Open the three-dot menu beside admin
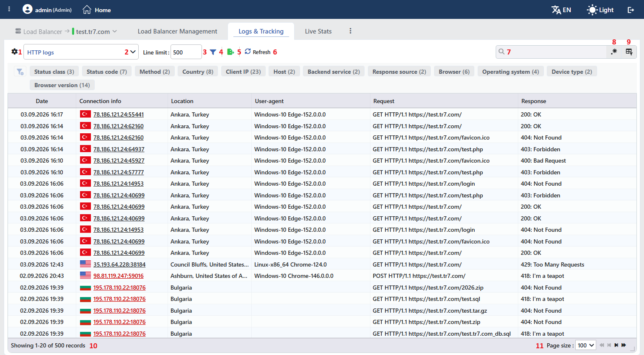644x355 pixels. coord(9,9)
